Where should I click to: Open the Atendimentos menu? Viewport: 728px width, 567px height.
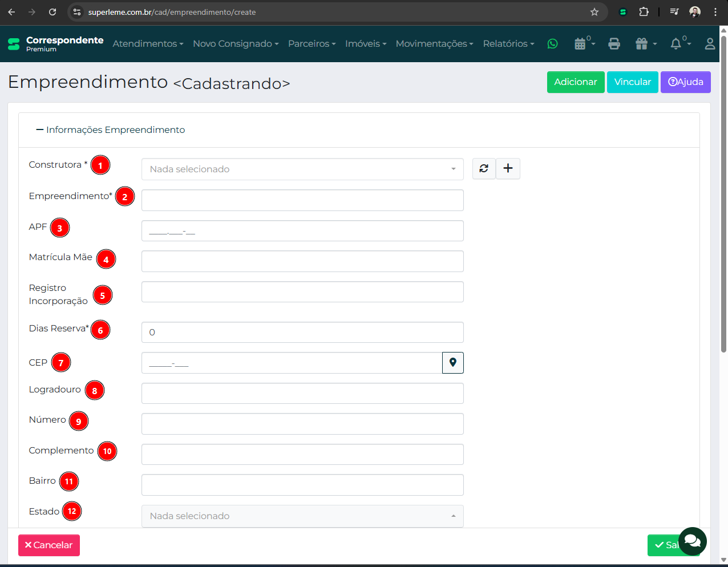(148, 44)
